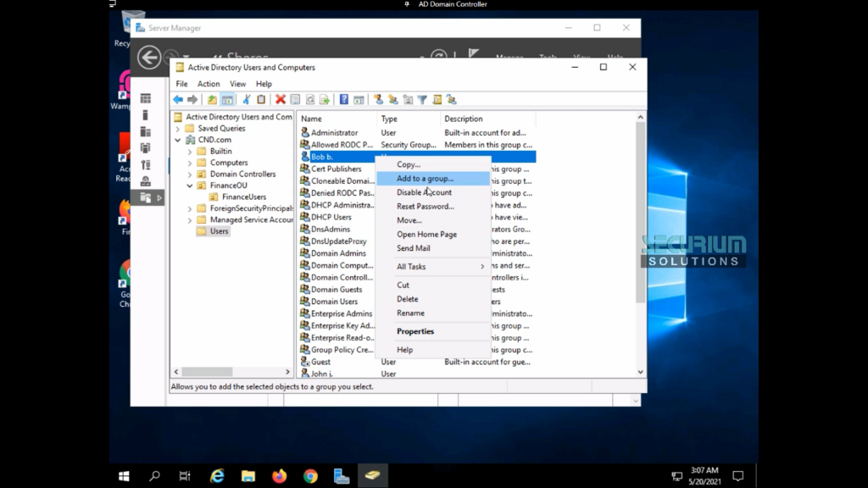
Task: Open File Explorer from the taskbar
Action: click(x=248, y=476)
